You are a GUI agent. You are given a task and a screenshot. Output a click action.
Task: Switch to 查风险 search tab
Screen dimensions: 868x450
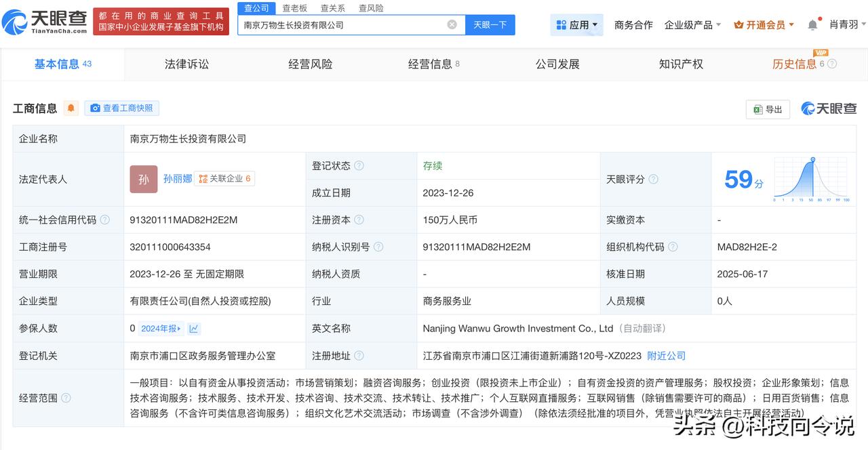[371, 8]
